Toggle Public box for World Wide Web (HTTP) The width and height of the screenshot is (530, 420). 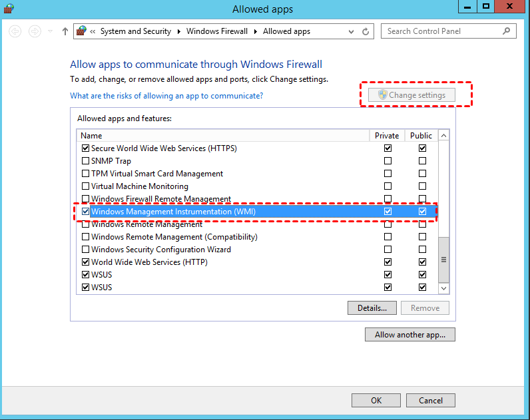click(x=422, y=262)
